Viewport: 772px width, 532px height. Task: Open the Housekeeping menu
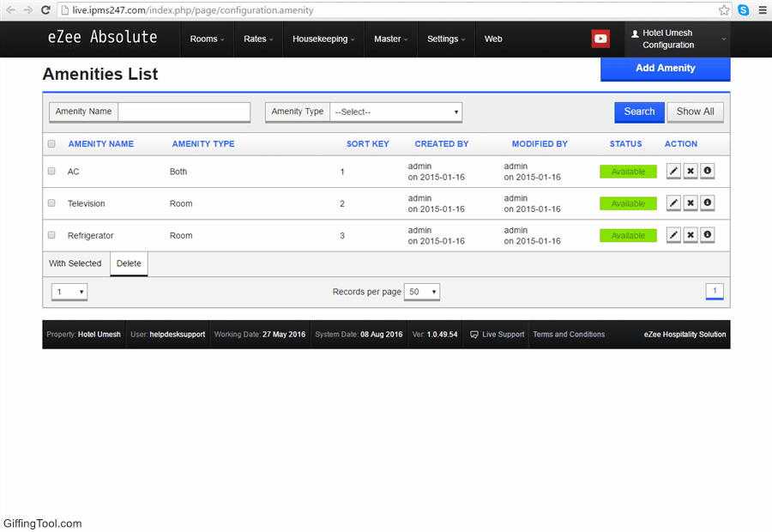pyautogui.click(x=323, y=39)
